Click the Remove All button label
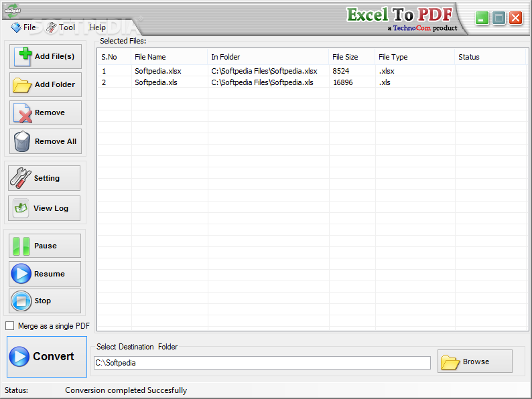Viewport: 532px width, 399px height. (x=56, y=141)
